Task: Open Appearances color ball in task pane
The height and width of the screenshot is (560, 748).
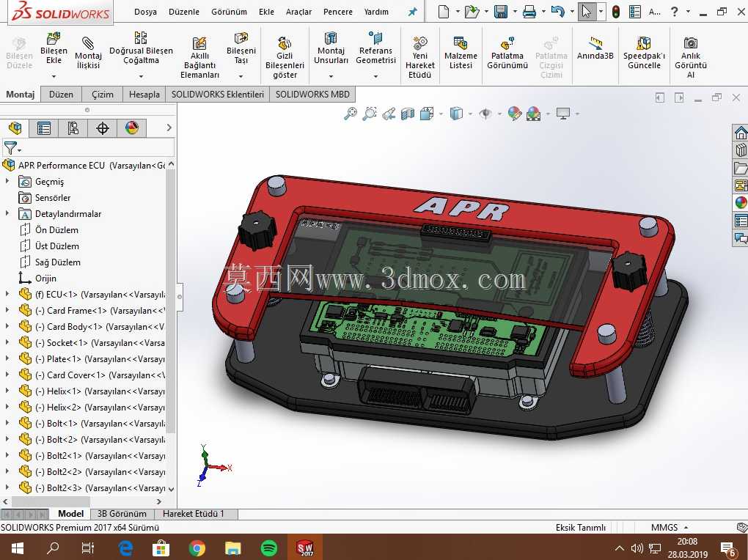Action: point(741,202)
